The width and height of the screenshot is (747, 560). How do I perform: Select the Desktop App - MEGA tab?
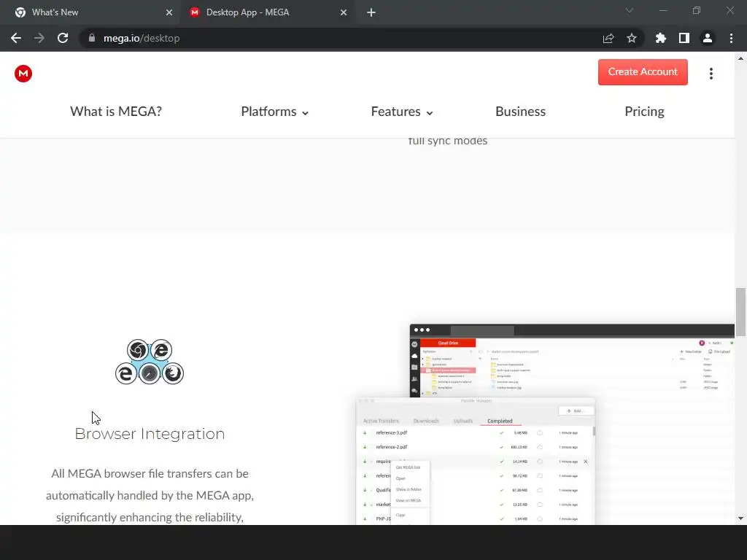point(267,12)
